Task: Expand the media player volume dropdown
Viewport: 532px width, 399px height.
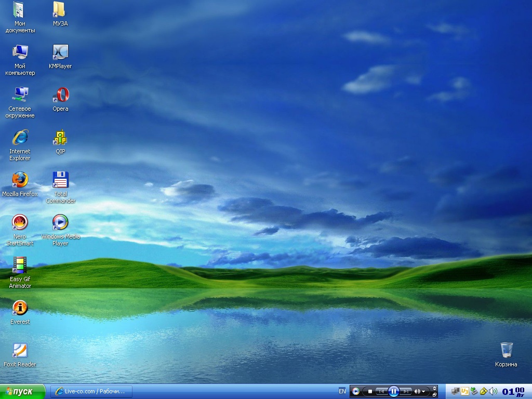Action: [423, 391]
